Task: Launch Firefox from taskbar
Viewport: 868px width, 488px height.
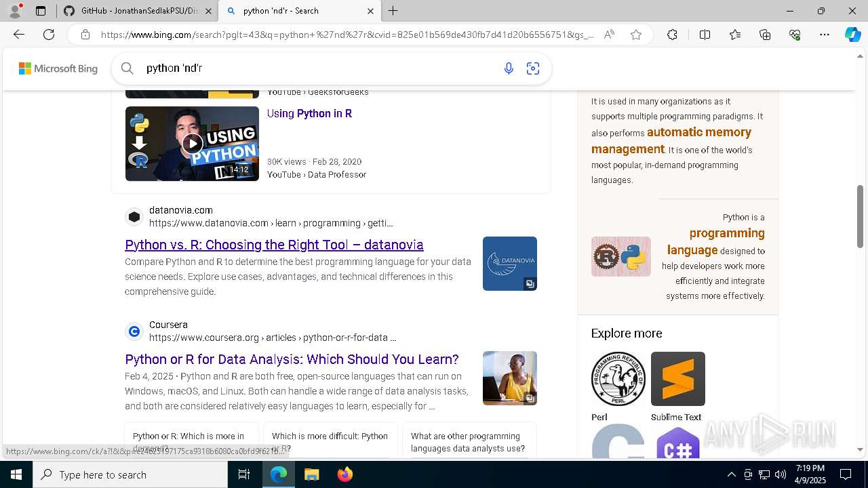Action: 344,474
